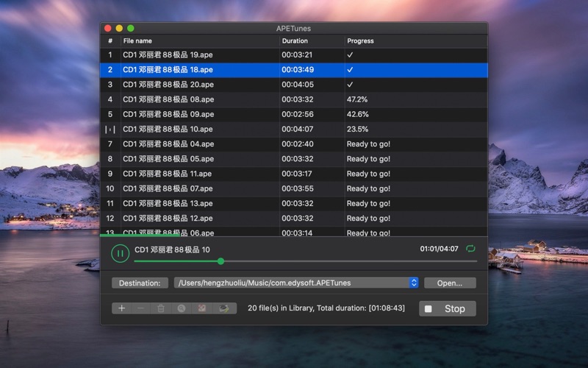Pause playback with the green pause button
This screenshot has height=368, width=588.
120,253
